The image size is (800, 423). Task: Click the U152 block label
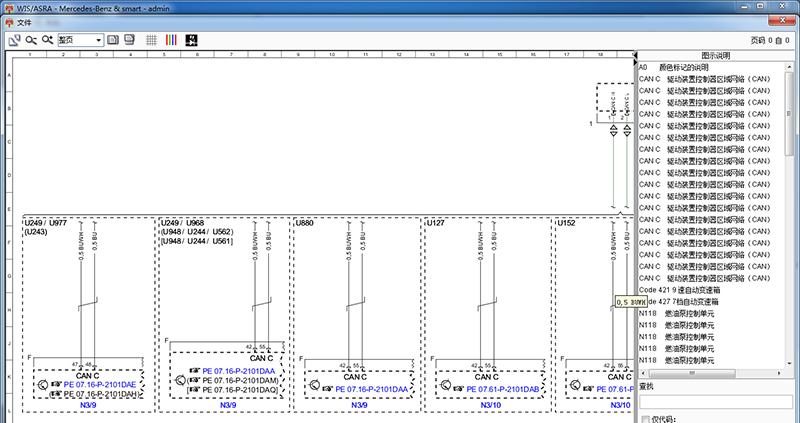[566, 223]
